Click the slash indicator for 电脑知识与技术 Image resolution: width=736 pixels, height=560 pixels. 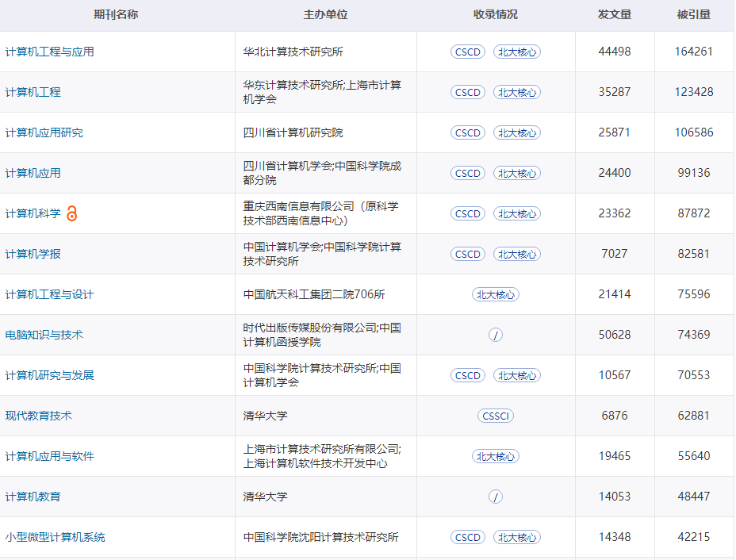pos(495,335)
